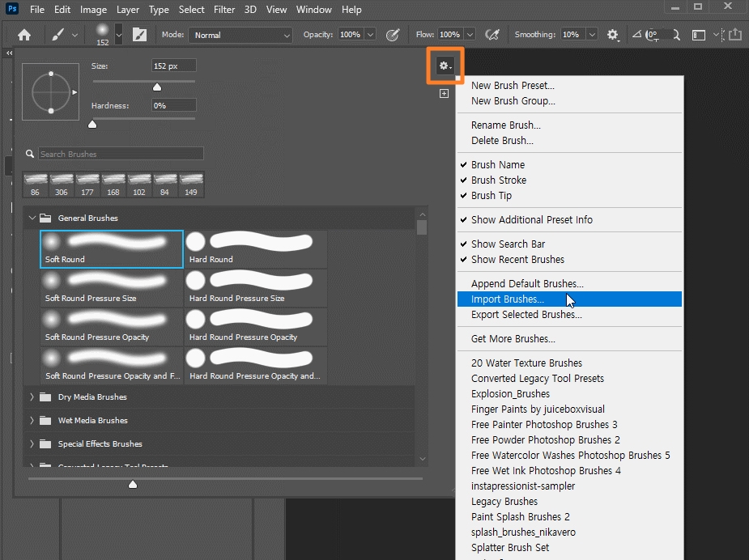The image size is (749, 560).
Task: Select the Soft Round brush
Action: click(x=112, y=248)
